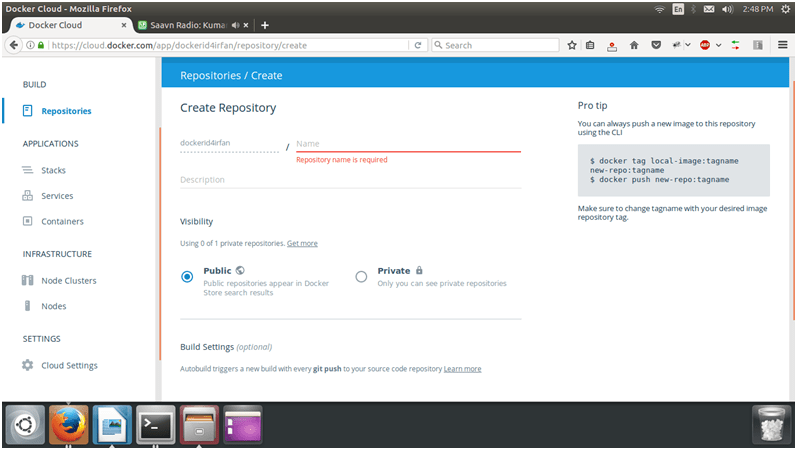Image resolution: width=797 pixels, height=450 pixels.
Task: Click the Node Clusters sidebar icon
Action: tap(27, 280)
